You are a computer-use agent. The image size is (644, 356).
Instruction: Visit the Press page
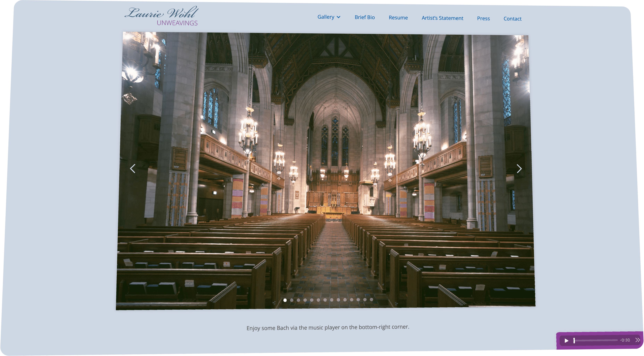point(483,18)
